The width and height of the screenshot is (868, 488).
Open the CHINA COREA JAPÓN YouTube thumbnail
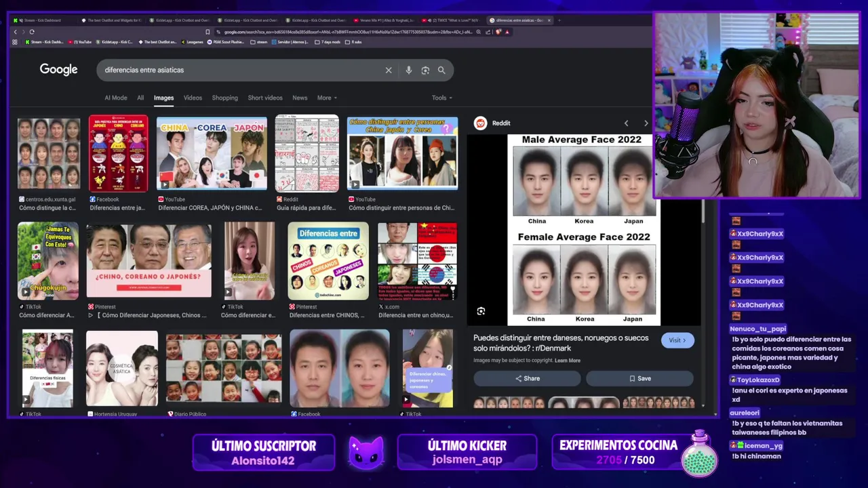point(212,153)
